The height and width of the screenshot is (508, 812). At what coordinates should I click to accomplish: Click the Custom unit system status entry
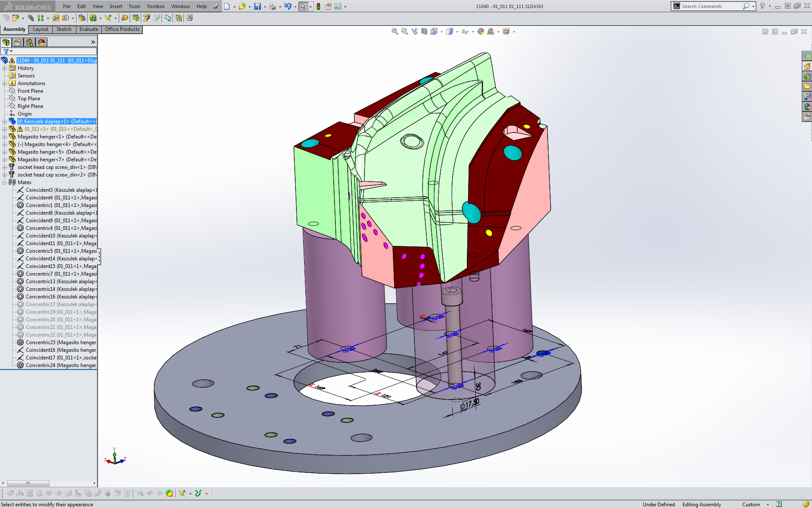tap(751, 504)
